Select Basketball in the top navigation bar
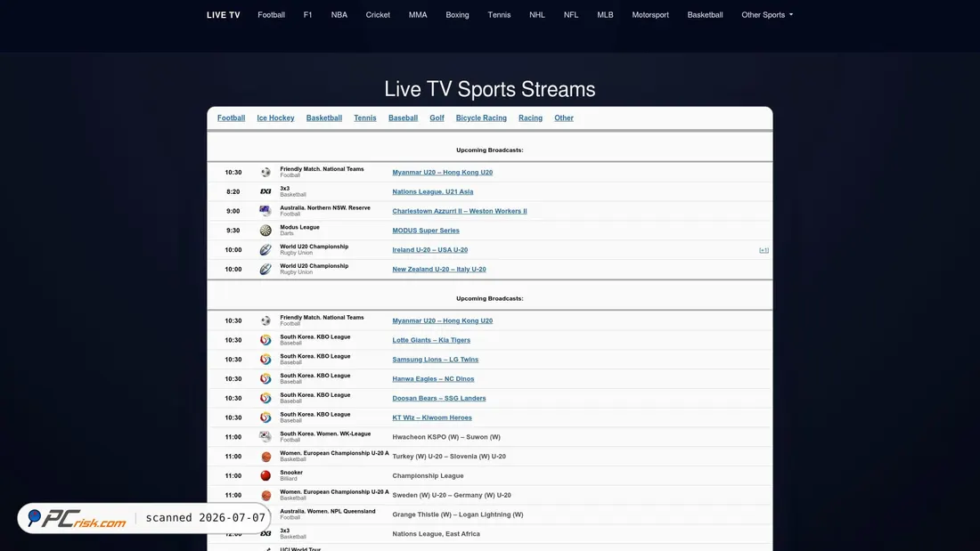Image resolution: width=980 pixels, height=551 pixels. 705,15
